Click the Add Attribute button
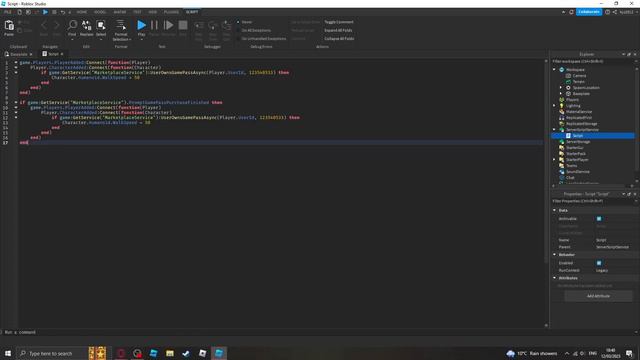The height and width of the screenshot is (360, 640). click(598, 296)
